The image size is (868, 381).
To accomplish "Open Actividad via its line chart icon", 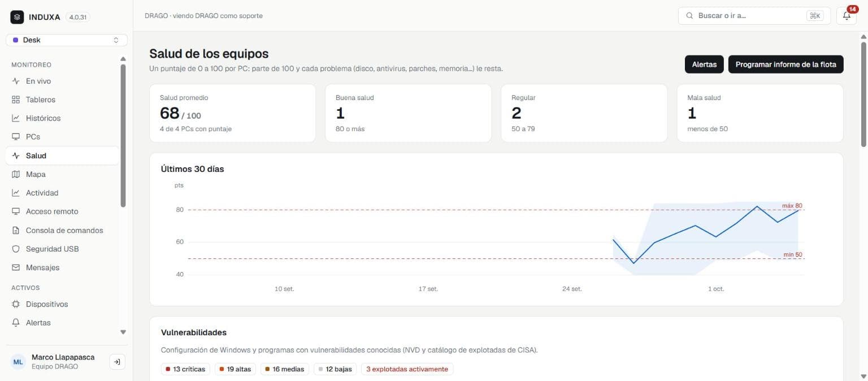I will 16,193.
